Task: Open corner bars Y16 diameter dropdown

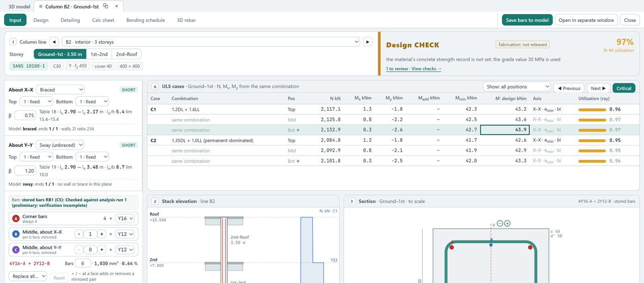Action: 125,219
